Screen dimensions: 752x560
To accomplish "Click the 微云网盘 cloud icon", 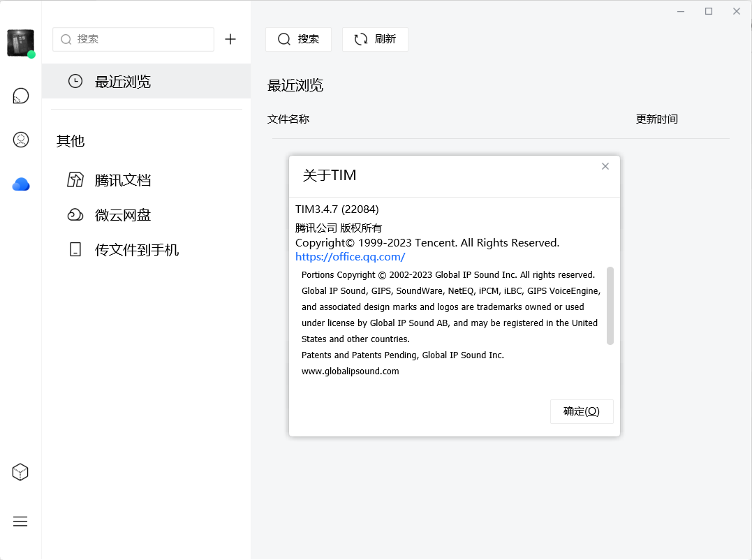I will click(x=75, y=215).
